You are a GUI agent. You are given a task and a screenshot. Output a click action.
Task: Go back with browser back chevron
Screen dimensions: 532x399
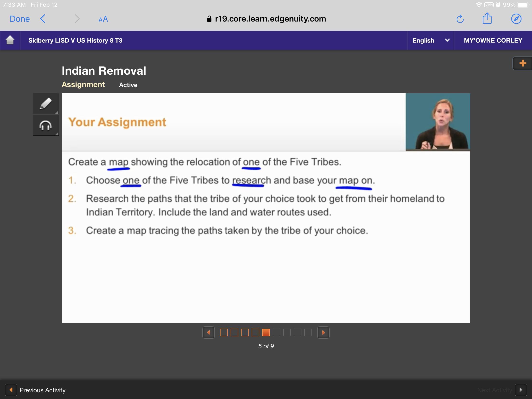[x=43, y=19]
